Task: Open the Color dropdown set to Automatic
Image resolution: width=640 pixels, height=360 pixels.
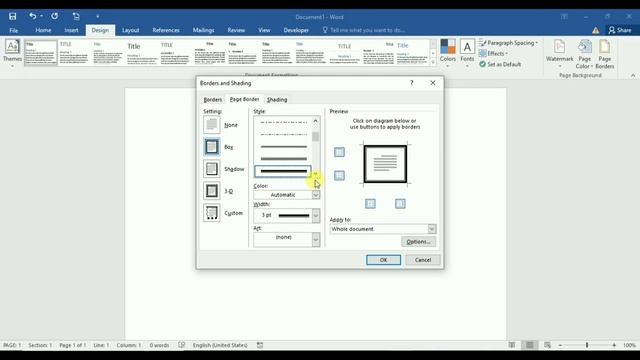Action: [287, 195]
